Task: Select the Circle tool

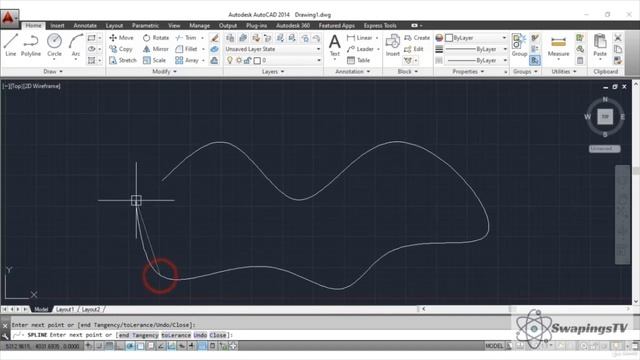Action: [x=54, y=45]
